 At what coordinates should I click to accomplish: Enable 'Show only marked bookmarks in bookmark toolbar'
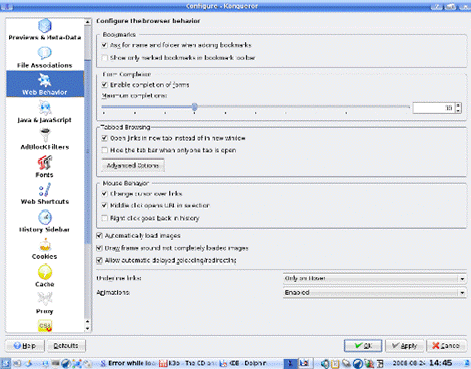pos(105,58)
